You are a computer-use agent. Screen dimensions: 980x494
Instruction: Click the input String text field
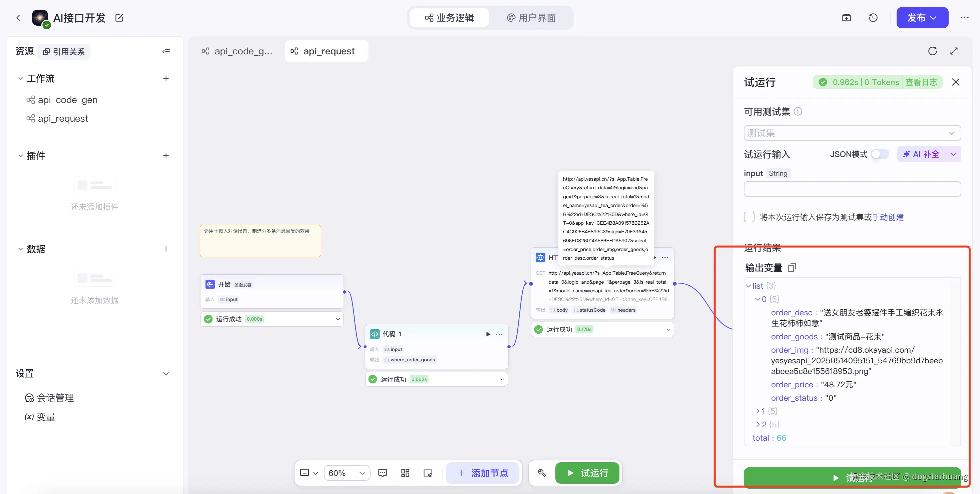pyautogui.click(x=852, y=189)
